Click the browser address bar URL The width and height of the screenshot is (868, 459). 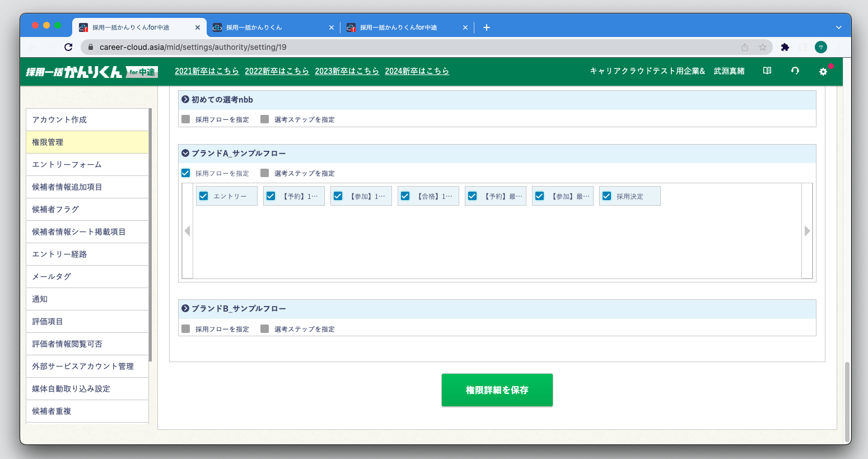click(193, 48)
